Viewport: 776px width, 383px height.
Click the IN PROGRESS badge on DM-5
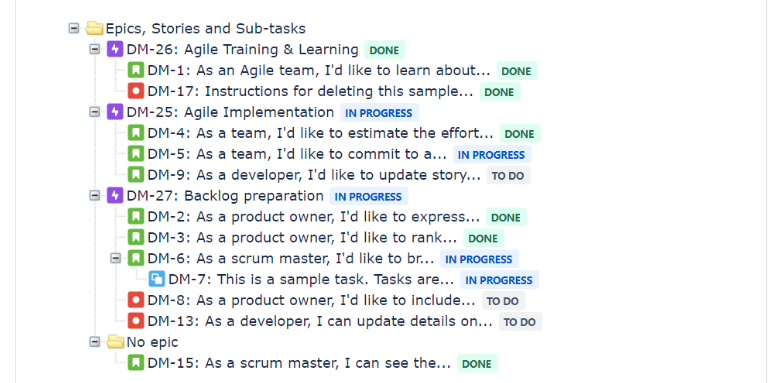coord(492,155)
